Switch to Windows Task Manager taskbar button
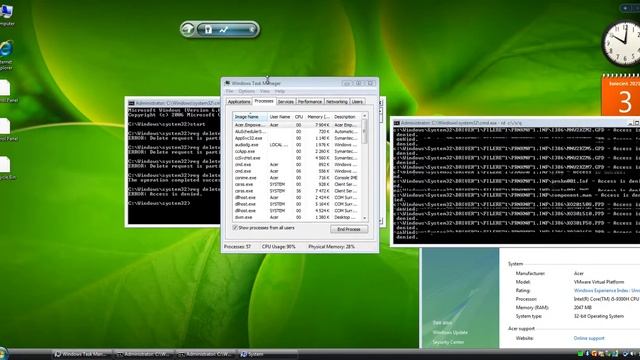Image resolution: width=640 pixels, height=360 pixels. pos(83,354)
